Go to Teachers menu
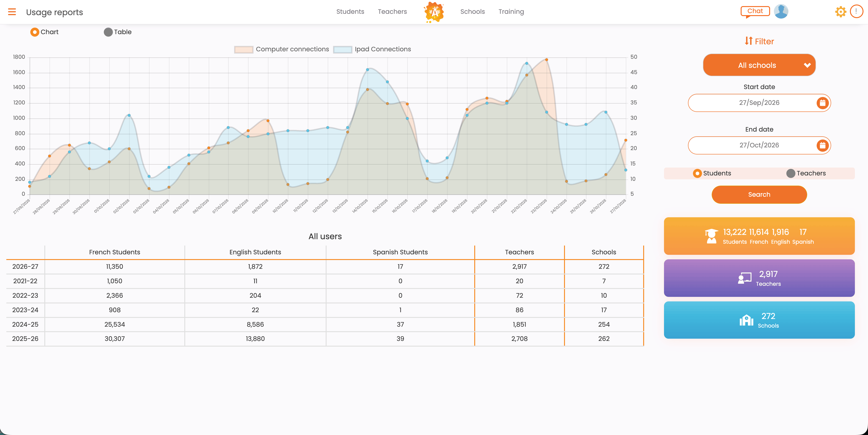 392,12
